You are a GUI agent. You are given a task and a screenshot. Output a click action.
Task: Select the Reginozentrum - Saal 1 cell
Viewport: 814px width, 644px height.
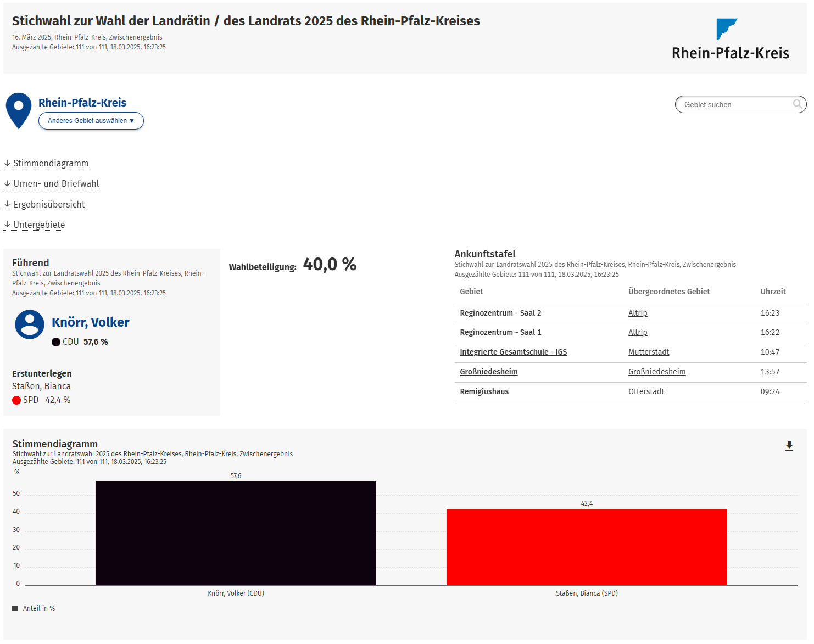pyautogui.click(x=500, y=332)
